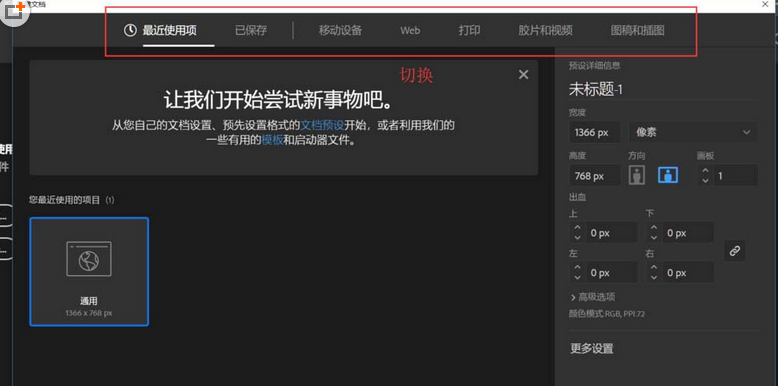This screenshot has height=386, width=778.
Task: Dismiss the welcome banner with X
Action: tap(523, 75)
